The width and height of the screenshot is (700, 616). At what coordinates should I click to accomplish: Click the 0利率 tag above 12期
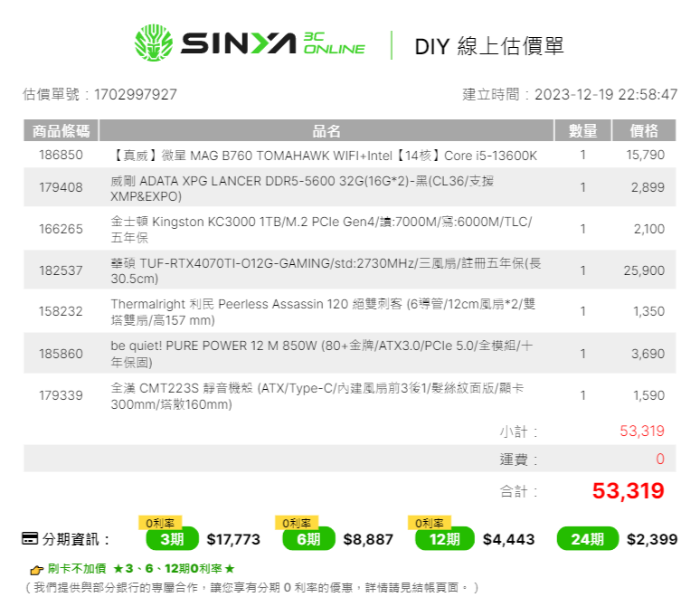tap(429, 522)
